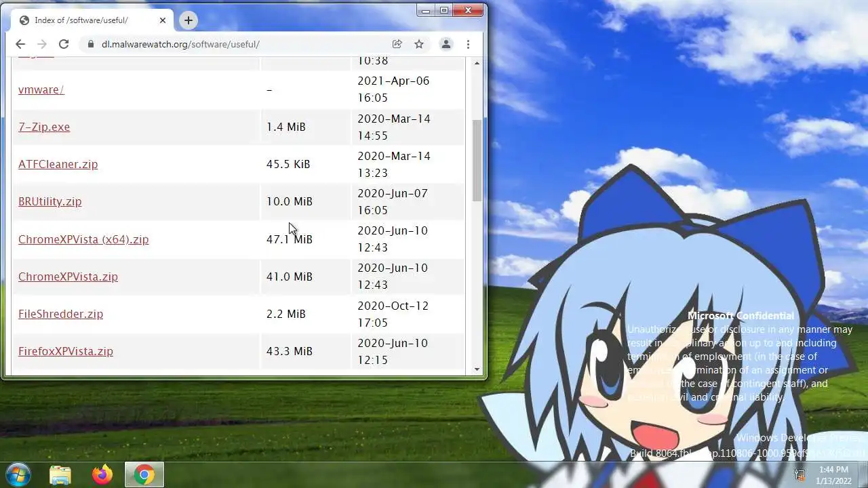868x488 pixels.
Task: Open the Chrome profile avatar icon
Action: (446, 44)
